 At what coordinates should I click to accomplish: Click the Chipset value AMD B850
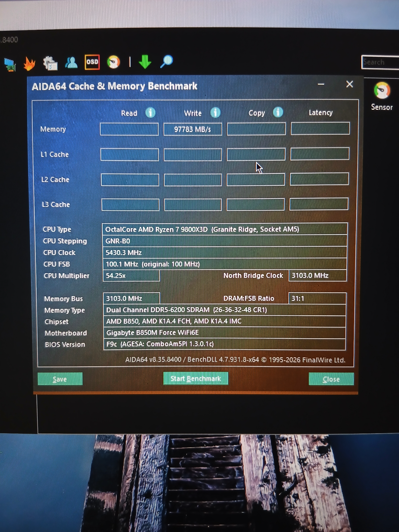point(225,321)
